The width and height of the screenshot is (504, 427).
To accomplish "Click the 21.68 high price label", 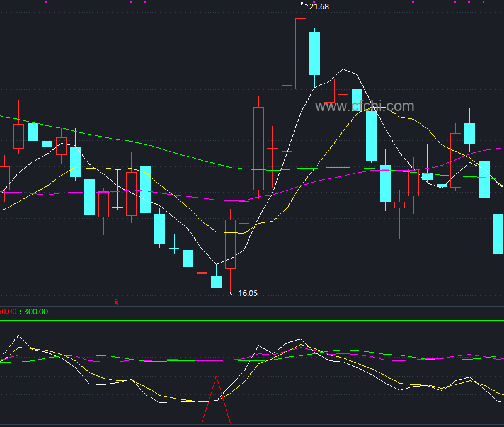I will point(319,7).
